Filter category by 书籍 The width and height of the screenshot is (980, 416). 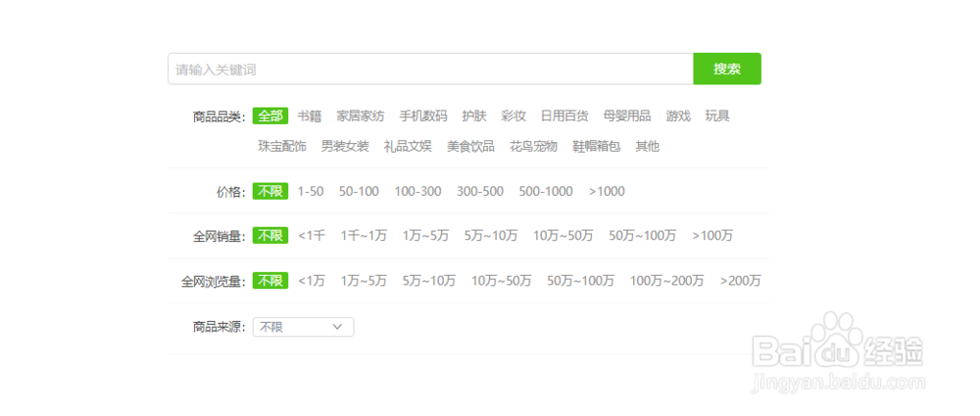point(310,116)
